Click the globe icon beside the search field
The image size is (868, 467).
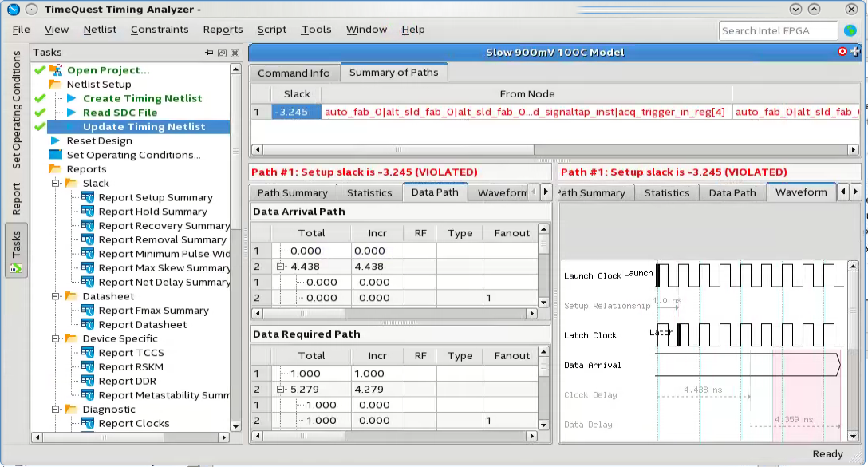coord(850,30)
